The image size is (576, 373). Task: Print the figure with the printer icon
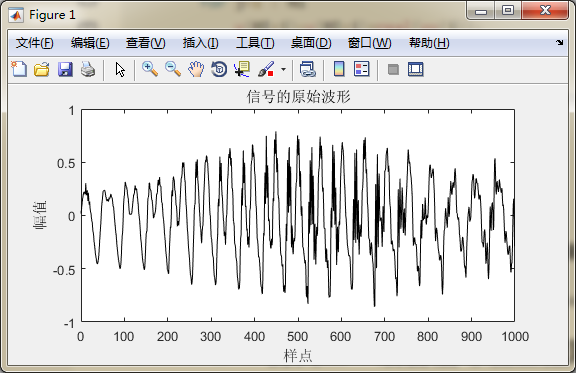coord(88,69)
